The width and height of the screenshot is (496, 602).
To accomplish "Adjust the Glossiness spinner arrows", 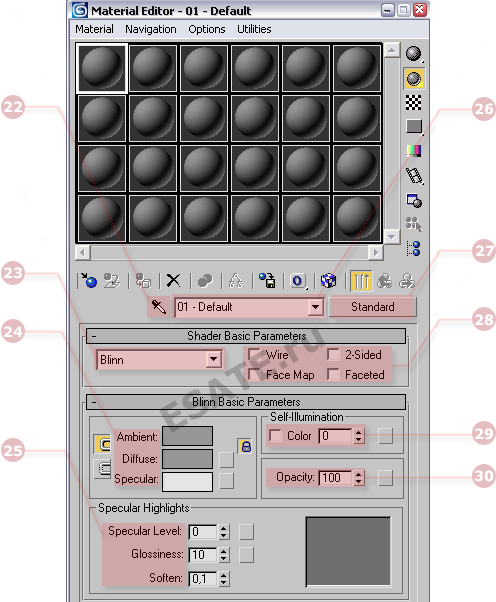I will pos(223,555).
